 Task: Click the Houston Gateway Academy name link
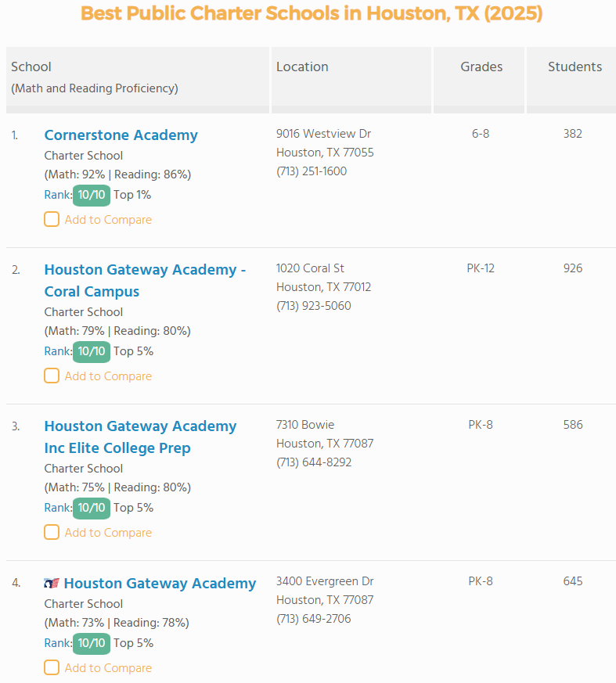[x=160, y=583]
